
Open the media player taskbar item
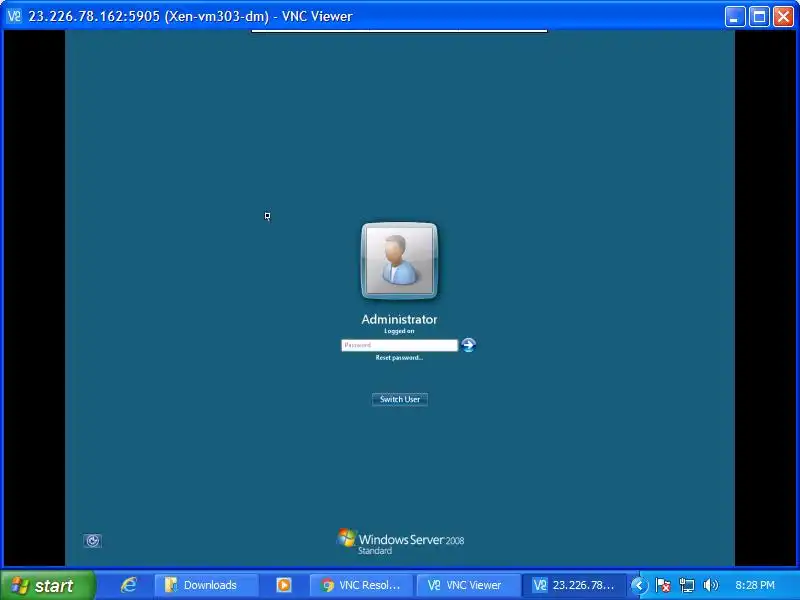(284, 585)
